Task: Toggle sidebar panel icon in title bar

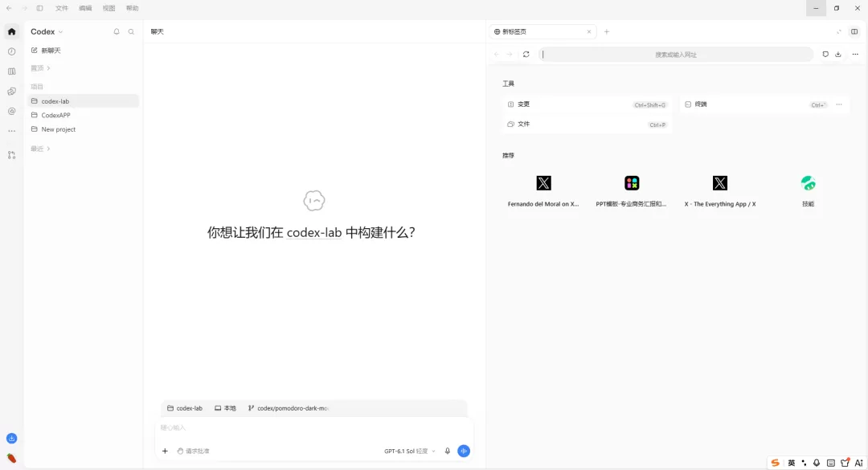Action: click(40, 8)
